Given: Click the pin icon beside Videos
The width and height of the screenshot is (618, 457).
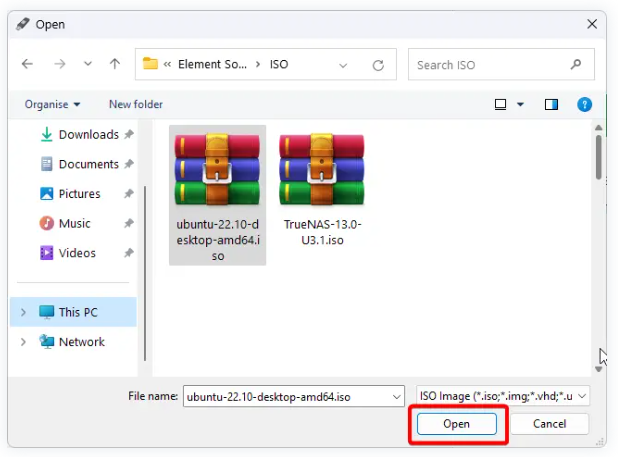Looking at the screenshot, I should [x=128, y=253].
